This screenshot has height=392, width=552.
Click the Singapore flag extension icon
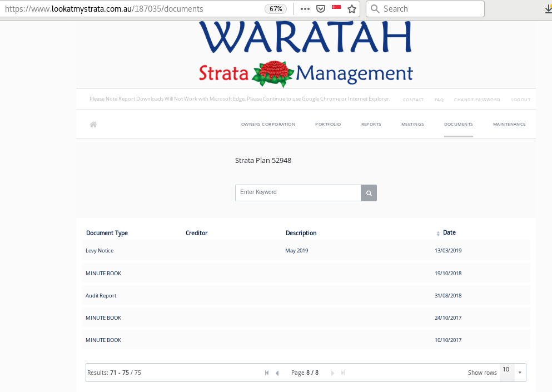336,7
